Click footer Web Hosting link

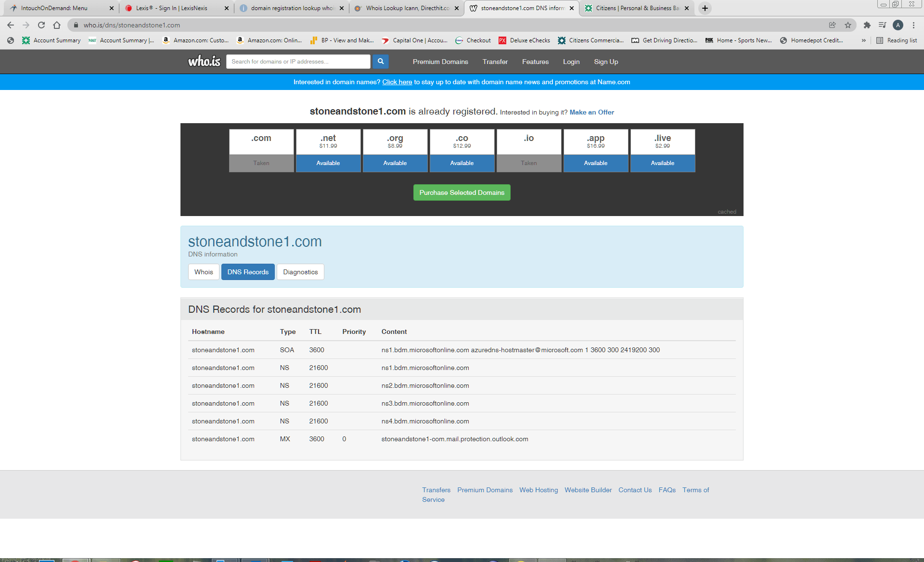tap(539, 490)
